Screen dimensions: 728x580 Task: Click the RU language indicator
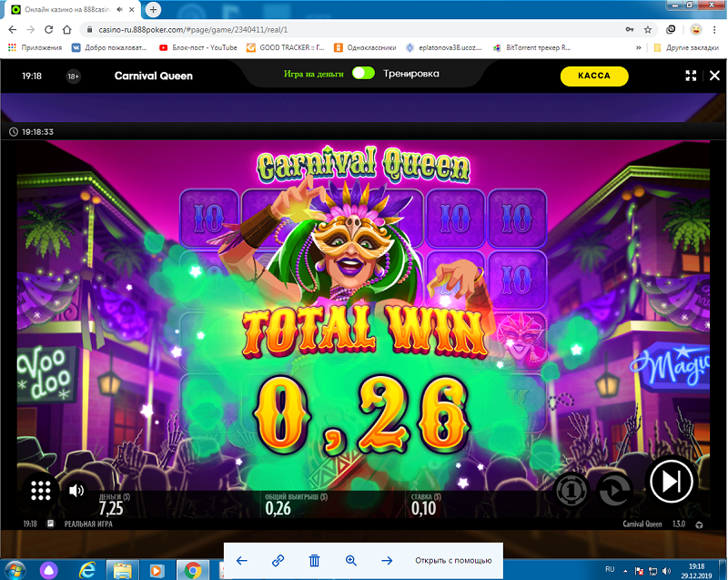tap(610, 569)
